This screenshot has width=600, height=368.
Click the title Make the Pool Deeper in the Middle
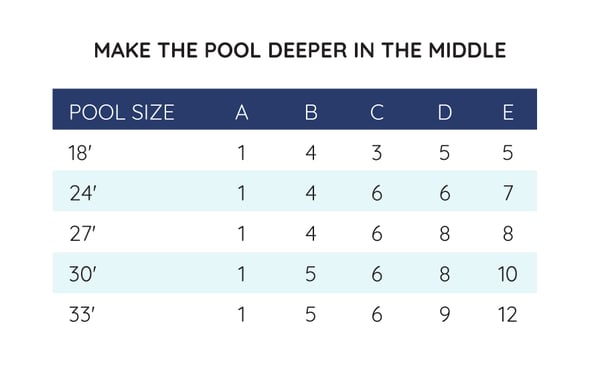tap(300, 50)
